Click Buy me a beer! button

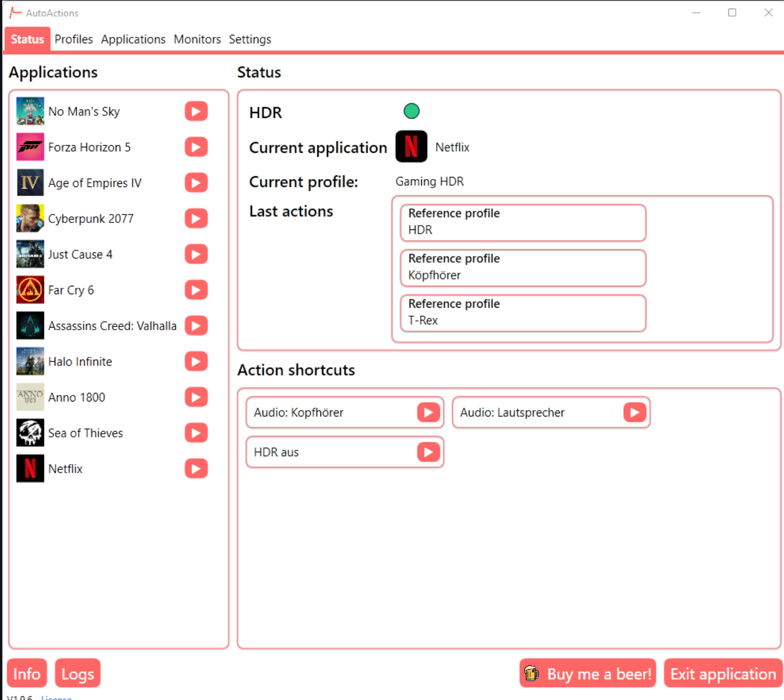[588, 673]
